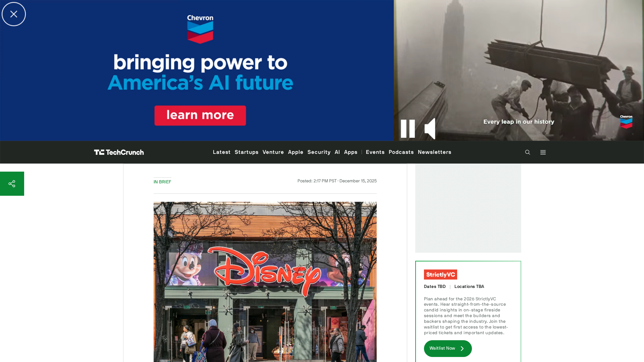Screen dimensions: 644x362
Task: Open the search icon in navbar
Action: (x=528, y=152)
